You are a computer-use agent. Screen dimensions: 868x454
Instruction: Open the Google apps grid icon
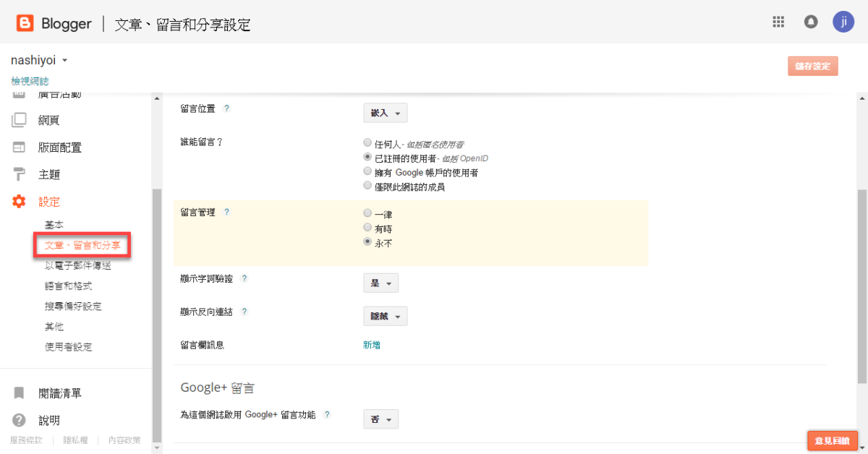point(778,22)
